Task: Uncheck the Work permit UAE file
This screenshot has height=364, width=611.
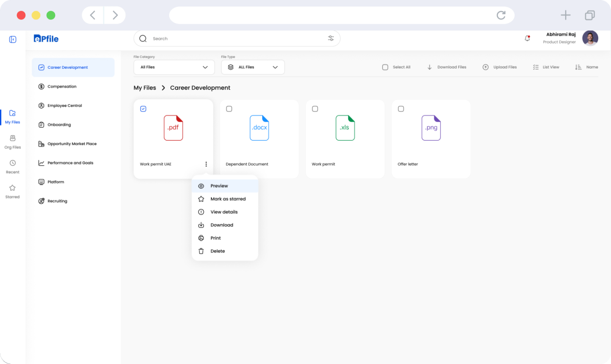Action: coord(143,108)
